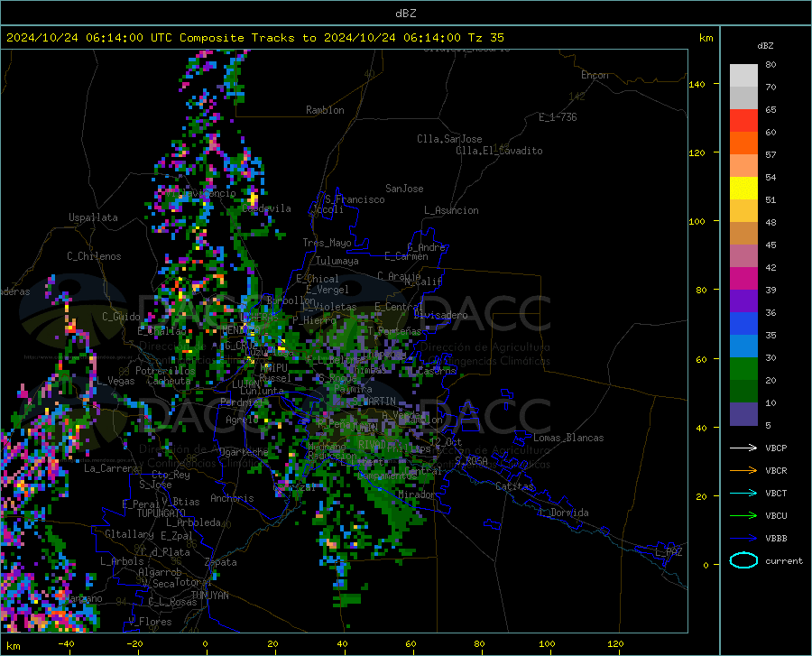Image resolution: width=812 pixels, height=656 pixels.
Task: Click the Anchoris place label
Action: tap(232, 498)
